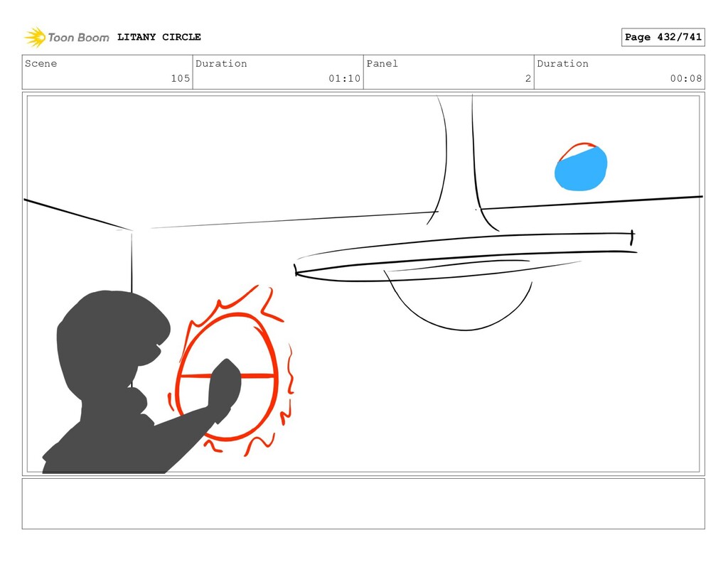728x562 pixels.
Task: Click the empty notes box below panel
Action: tap(363, 504)
